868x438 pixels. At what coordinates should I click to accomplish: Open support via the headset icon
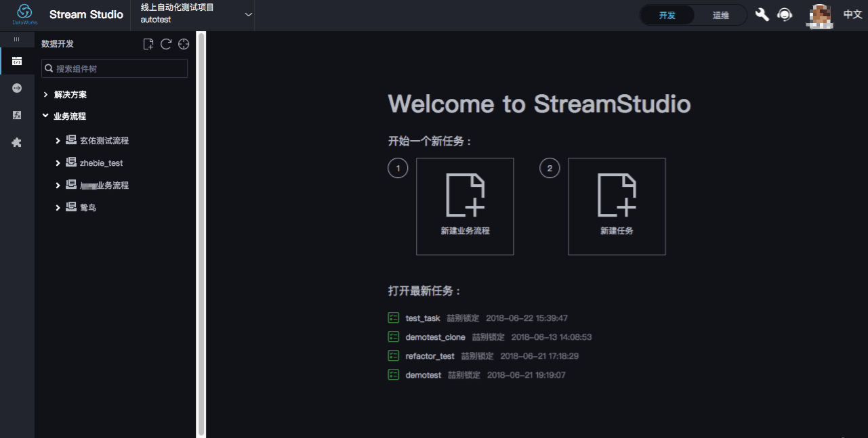785,14
